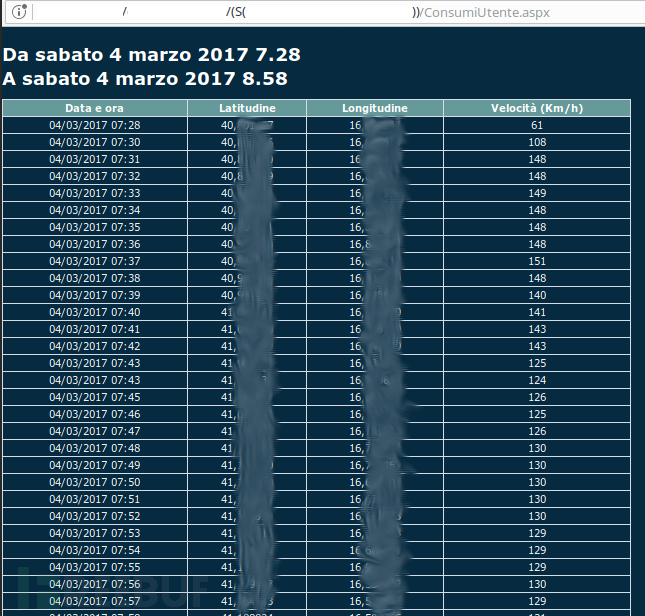The width and height of the screenshot is (645, 616).
Task: Select the Latitudine column header
Action: click(247, 108)
